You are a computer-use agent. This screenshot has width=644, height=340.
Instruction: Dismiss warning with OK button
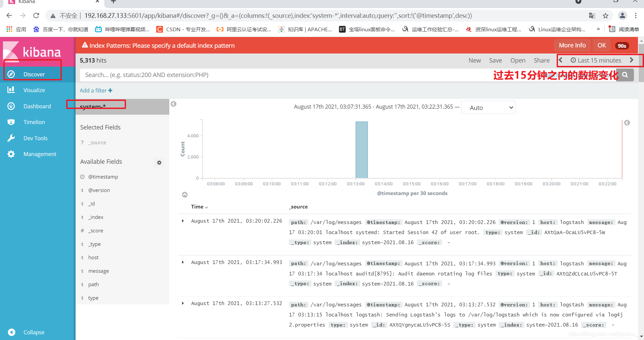[602, 45]
